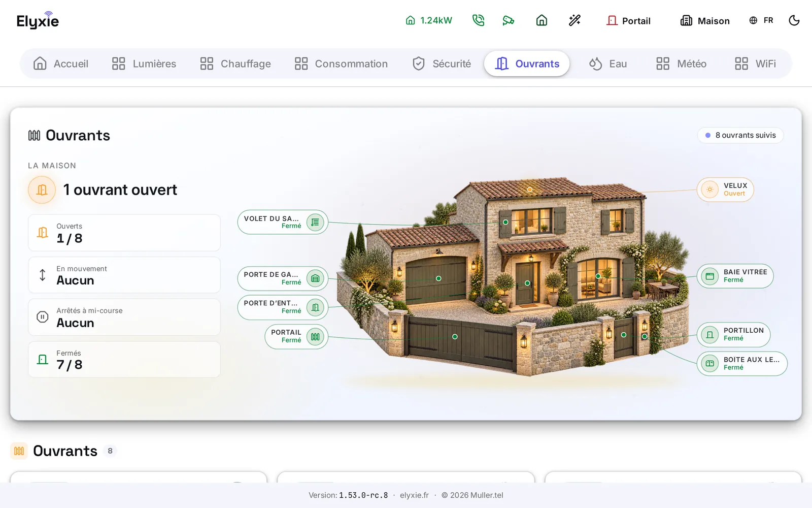Open the FR language selector
The width and height of the screenshot is (812, 508).
pyautogui.click(x=761, y=20)
